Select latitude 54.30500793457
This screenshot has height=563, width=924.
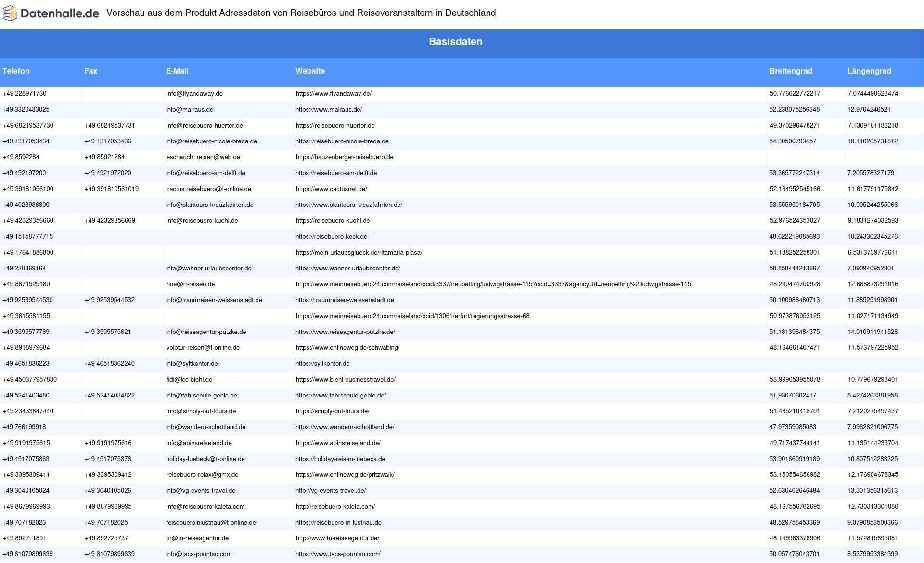tap(793, 141)
